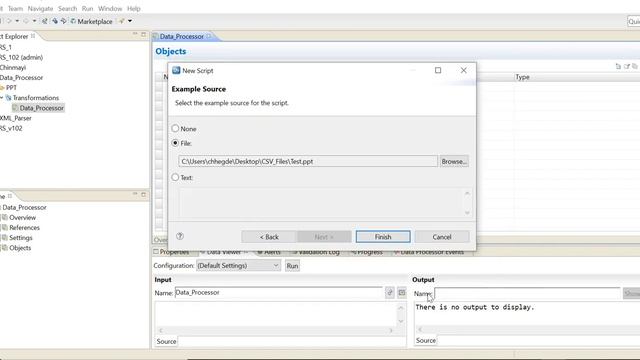The height and width of the screenshot is (360, 640).
Task: Click the first icon right of Input Name
Action: (x=390, y=292)
